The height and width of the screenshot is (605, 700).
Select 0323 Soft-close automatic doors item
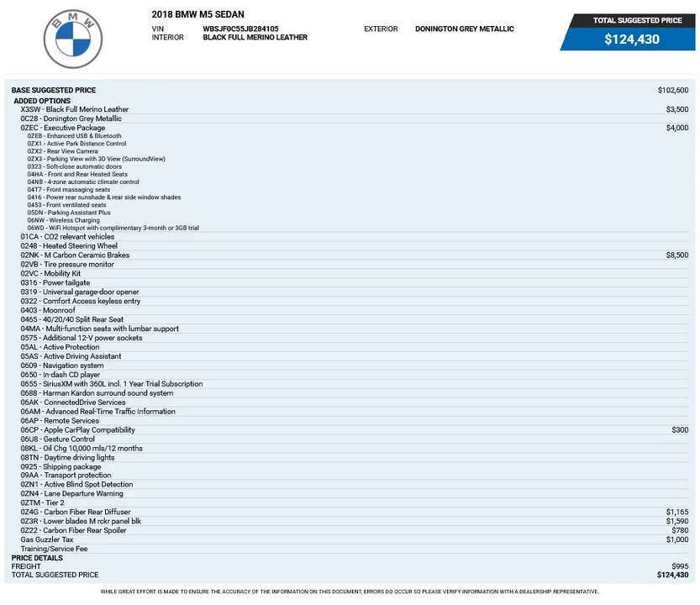click(x=75, y=166)
